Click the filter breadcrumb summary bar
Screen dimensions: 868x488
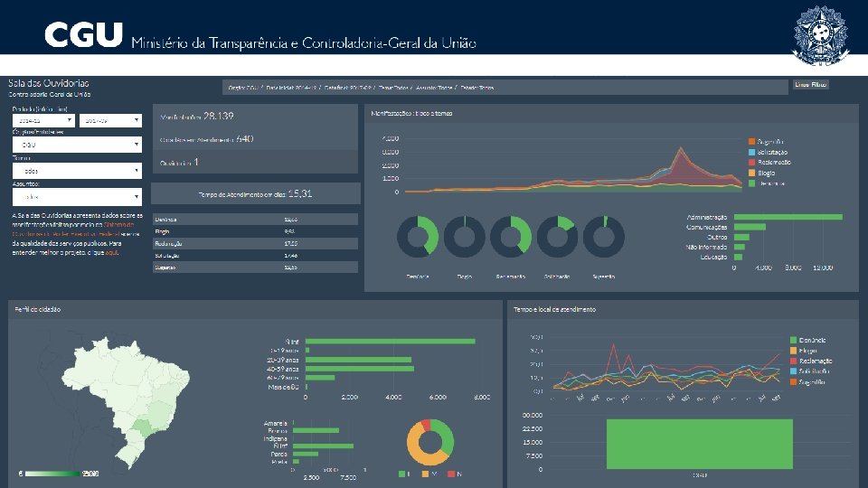click(x=505, y=88)
